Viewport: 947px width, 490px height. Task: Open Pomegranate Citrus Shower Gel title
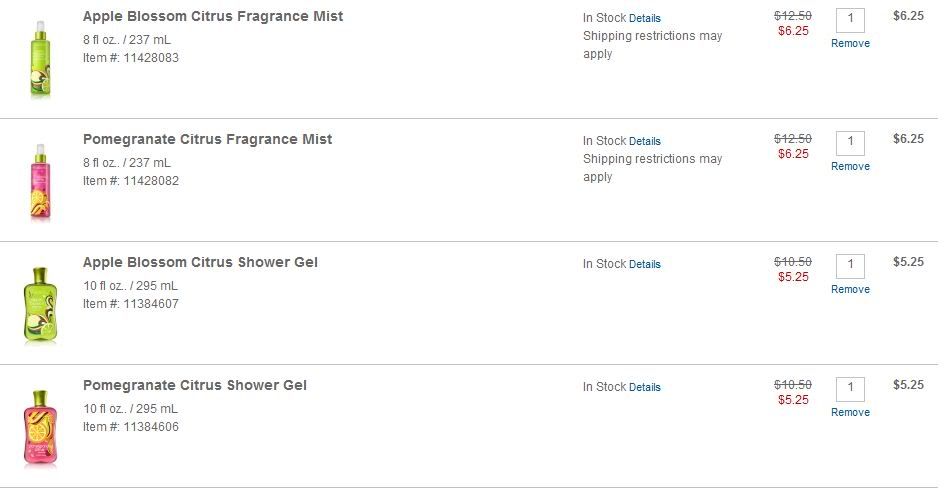(194, 385)
